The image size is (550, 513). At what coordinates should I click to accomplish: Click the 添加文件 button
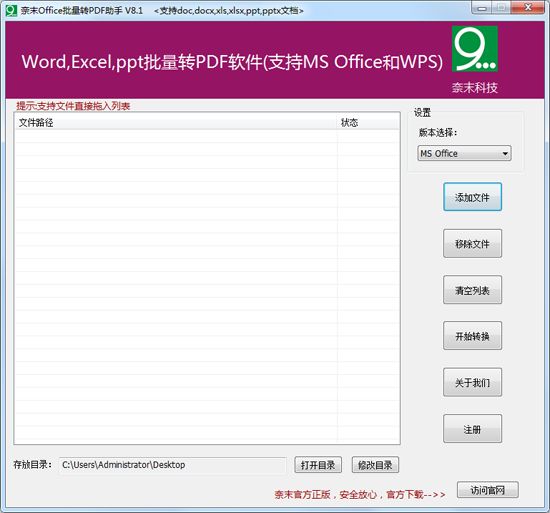(472, 197)
